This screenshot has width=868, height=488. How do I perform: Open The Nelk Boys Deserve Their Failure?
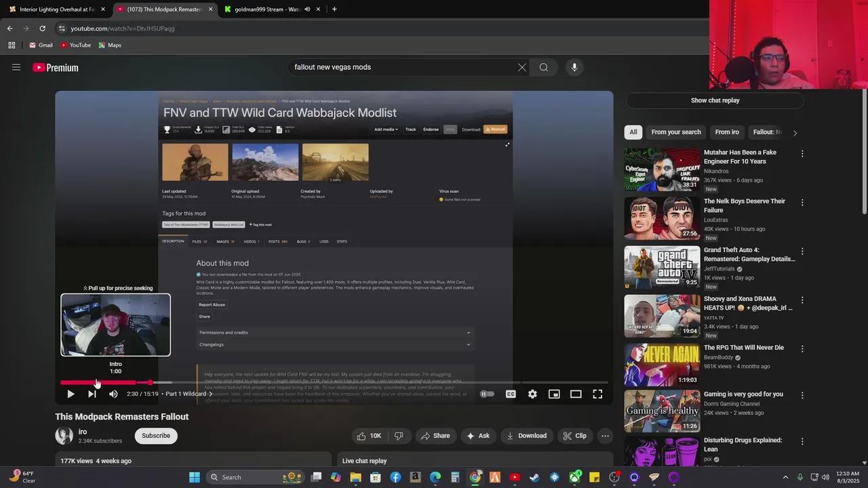[745, 205]
